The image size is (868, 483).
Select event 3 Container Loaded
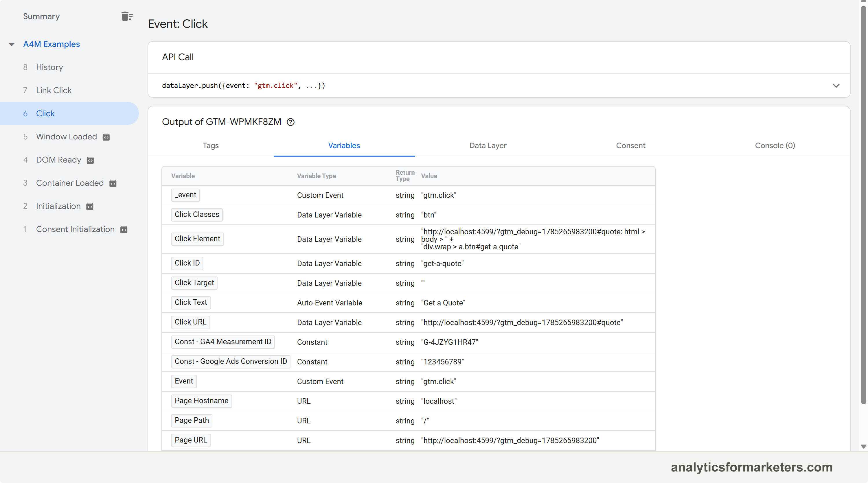tap(69, 183)
